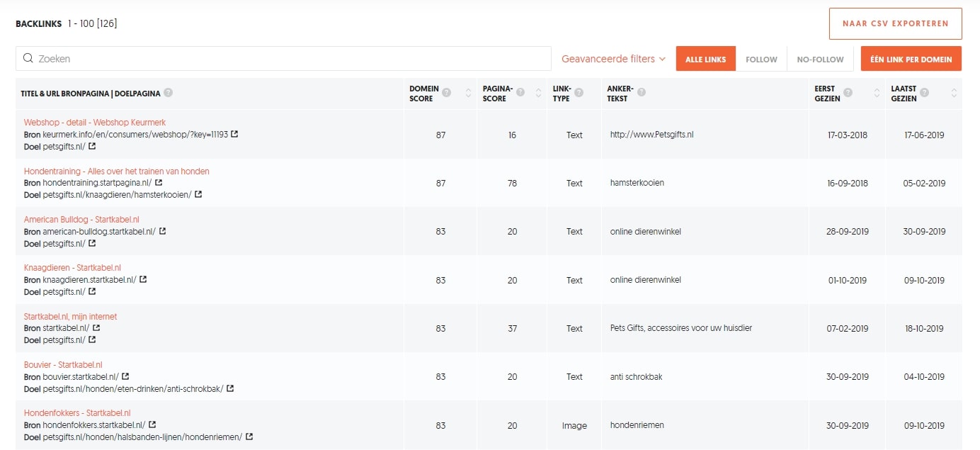Open Hondentraining - Alles over het trainen link
980x450 pixels.
tap(117, 171)
